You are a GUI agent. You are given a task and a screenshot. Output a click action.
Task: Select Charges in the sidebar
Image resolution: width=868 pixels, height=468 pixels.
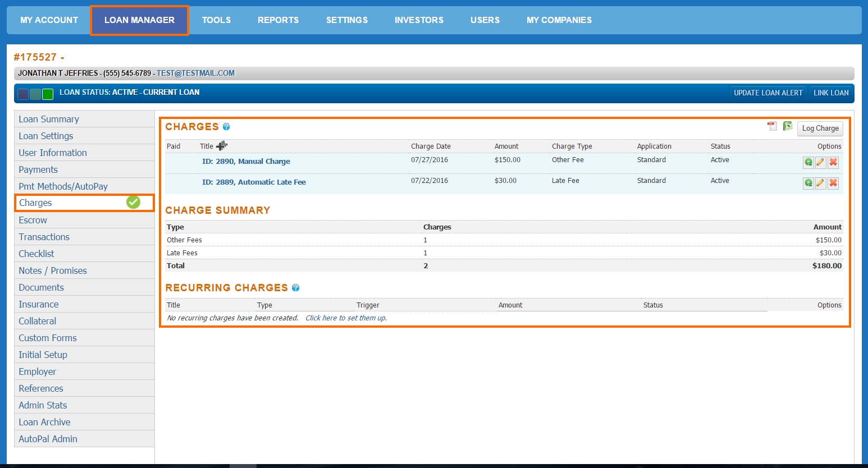[84, 203]
